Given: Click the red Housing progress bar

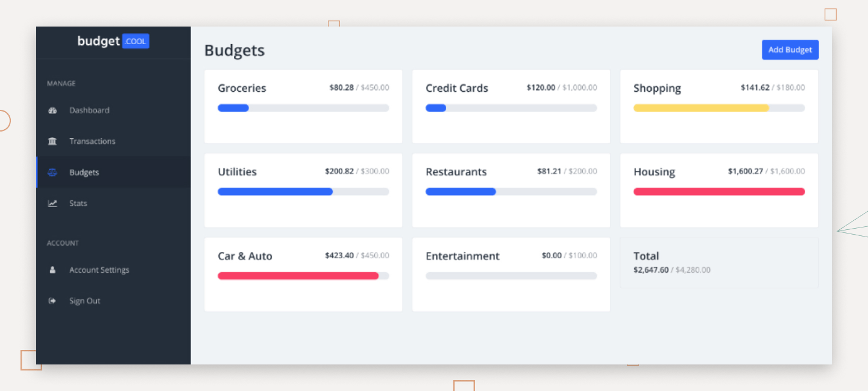Looking at the screenshot, I should click(x=719, y=192).
